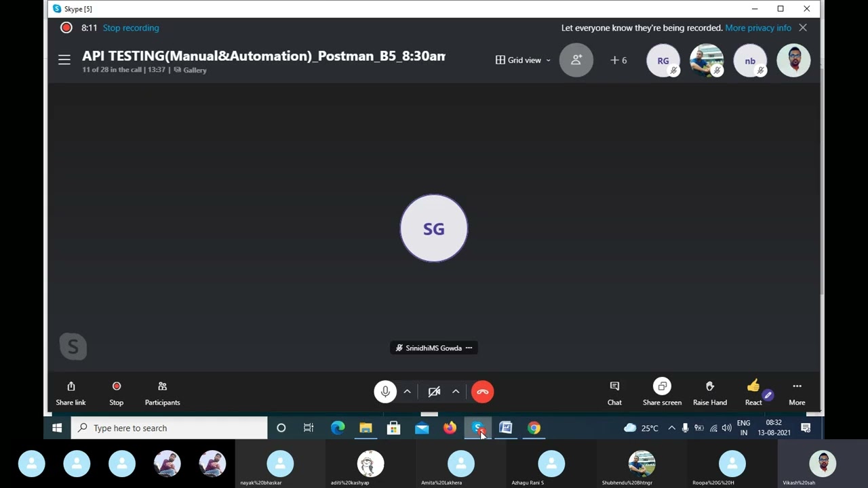The image size is (868, 488).
Task: Open Mail app from the taskbar
Action: click(422, 428)
